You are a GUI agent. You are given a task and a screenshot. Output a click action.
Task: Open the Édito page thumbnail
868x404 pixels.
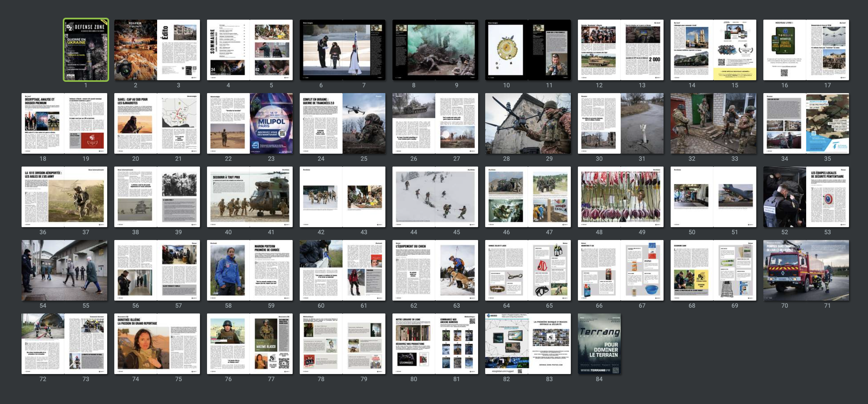pyautogui.click(x=178, y=50)
